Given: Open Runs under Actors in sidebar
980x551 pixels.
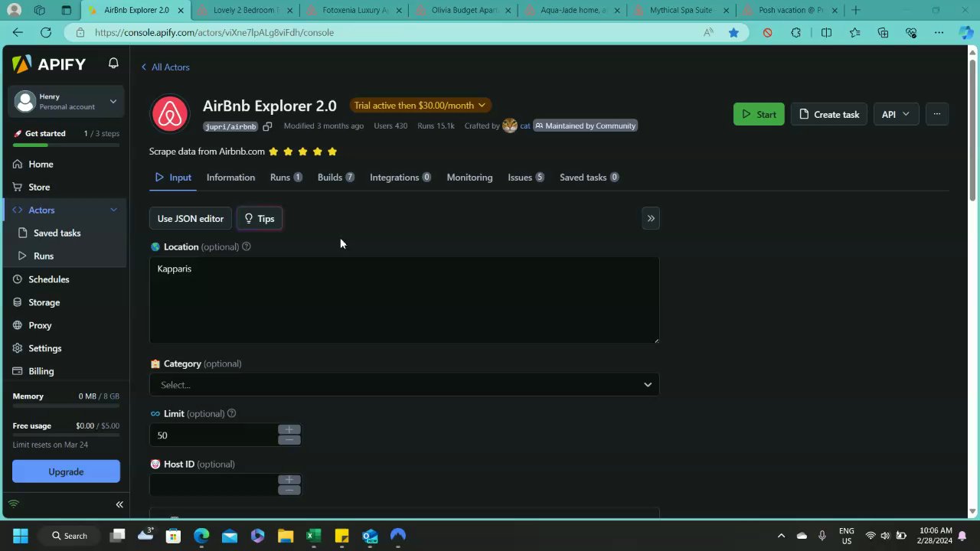Looking at the screenshot, I should [x=44, y=256].
